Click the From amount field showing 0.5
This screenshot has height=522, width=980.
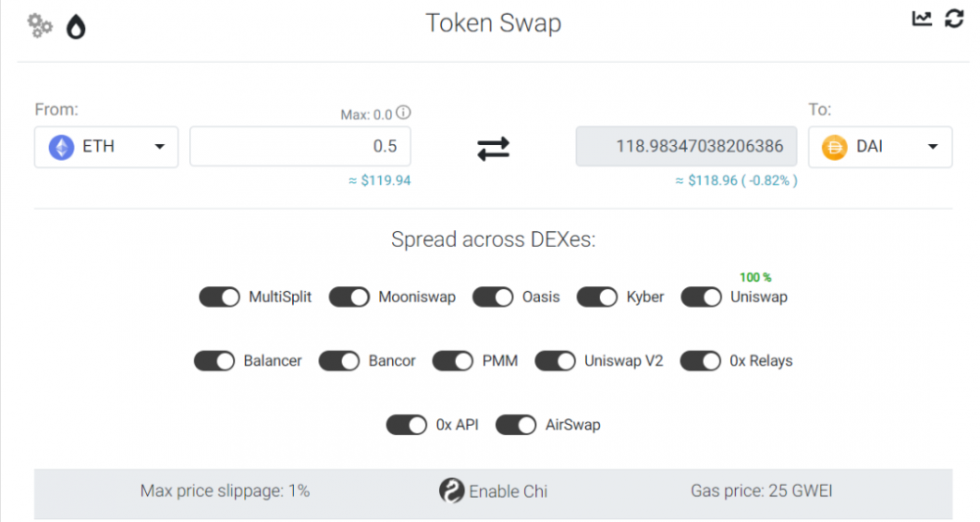(x=300, y=147)
